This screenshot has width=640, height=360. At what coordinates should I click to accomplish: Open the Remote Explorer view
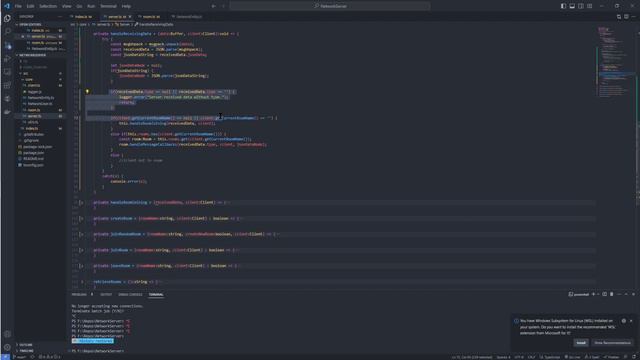(7, 72)
